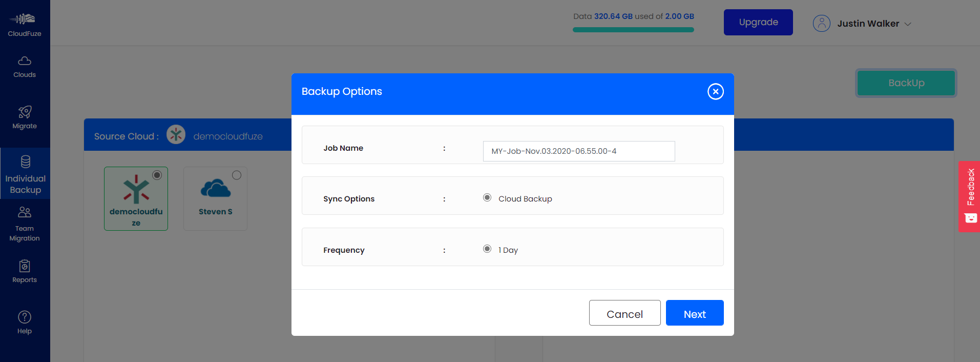Click the Source Cloud label
This screenshot has width=980, height=362.
click(x=127, y=136)
